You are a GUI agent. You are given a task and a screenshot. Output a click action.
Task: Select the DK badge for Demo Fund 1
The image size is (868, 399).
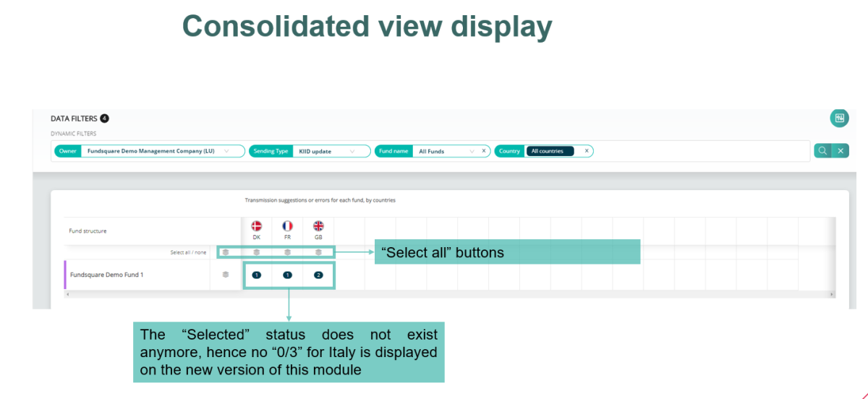(x=256, y=275)
